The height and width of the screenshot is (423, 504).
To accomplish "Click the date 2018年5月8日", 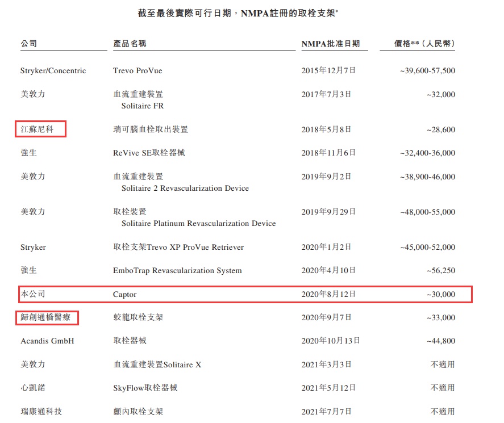I will click(326, 129).
